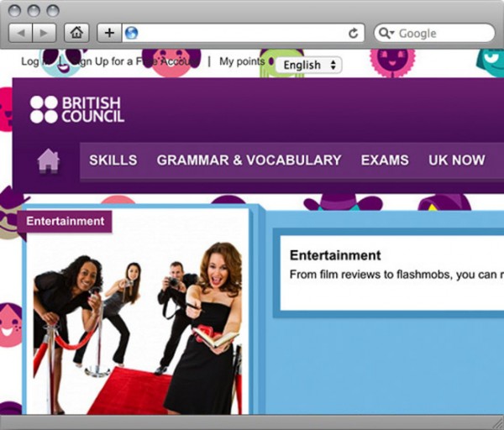
Task: Click the British Council logo
Action: [x=76, y=109]
